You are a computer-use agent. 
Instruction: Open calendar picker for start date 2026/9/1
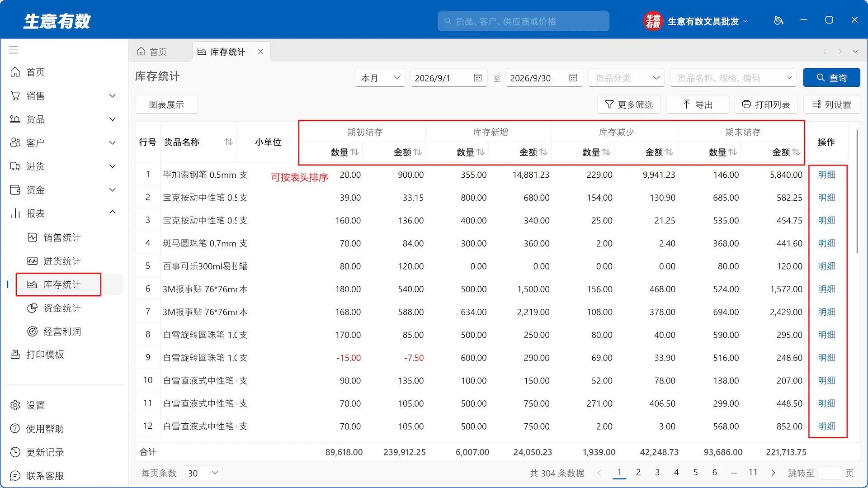point(478,78)
